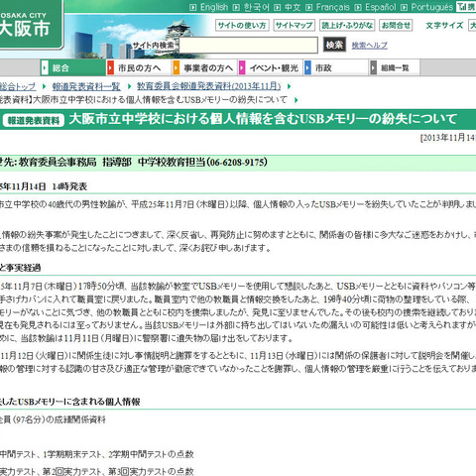The image size is (476, 476).
Task: Select the 市民の方へ navigation tab
Action: pos(139,67)
